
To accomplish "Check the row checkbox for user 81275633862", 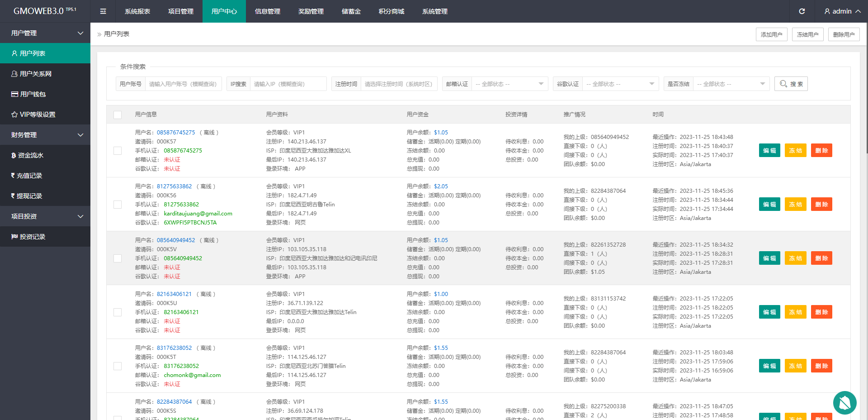I will [118, 205].
